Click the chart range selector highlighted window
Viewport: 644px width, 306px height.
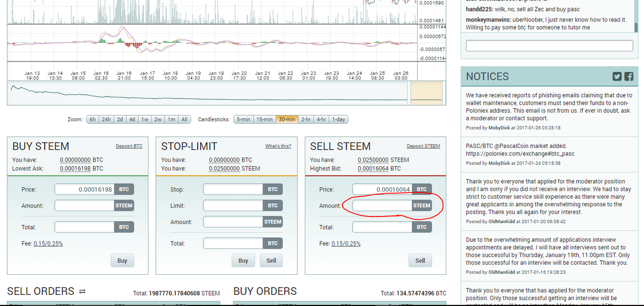pyautogui.click(x=427, y=94)
